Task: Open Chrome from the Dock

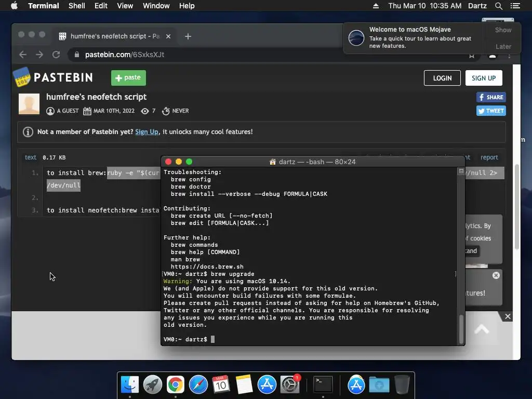Action: (x=176, y=385)
